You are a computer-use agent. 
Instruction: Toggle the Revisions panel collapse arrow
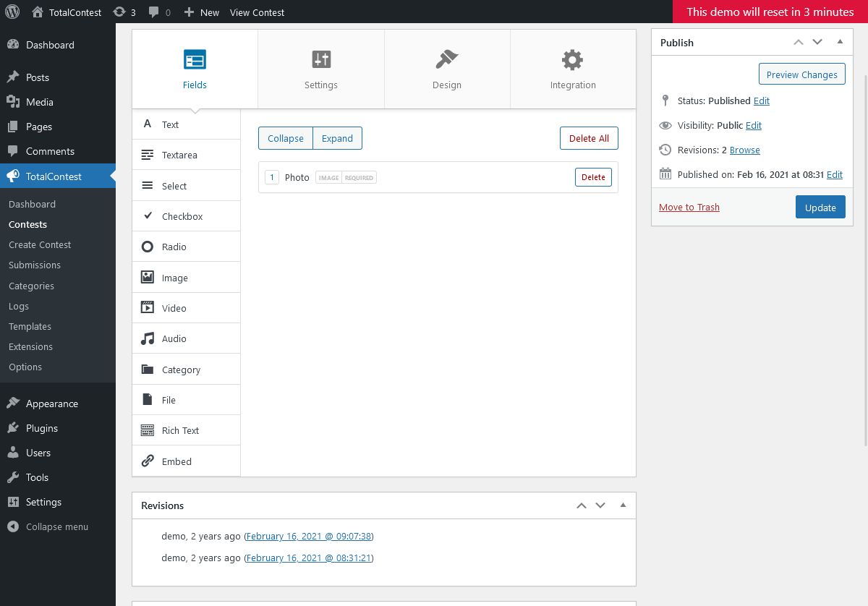click(623, 505)
